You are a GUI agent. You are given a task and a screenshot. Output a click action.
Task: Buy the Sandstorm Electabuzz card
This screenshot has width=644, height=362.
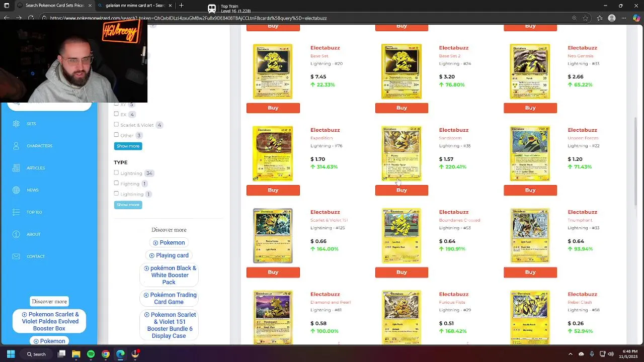tap(401, 190)
